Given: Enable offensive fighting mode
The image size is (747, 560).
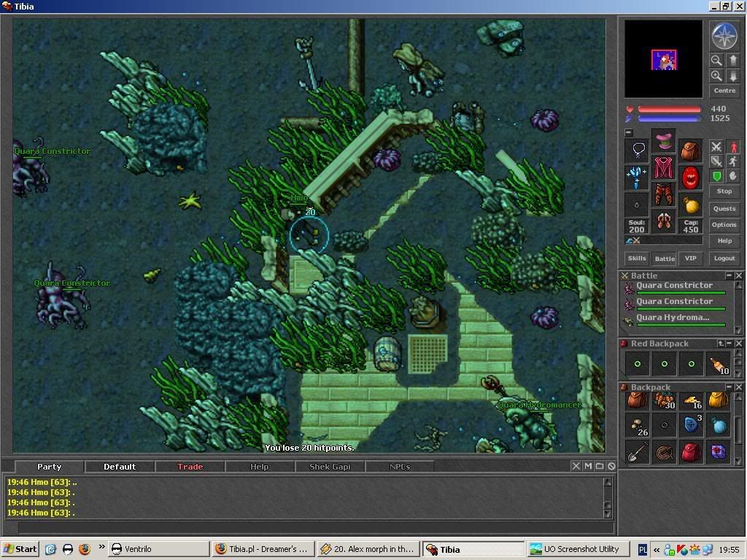Looking at the screenshot, I should point(716,147).
